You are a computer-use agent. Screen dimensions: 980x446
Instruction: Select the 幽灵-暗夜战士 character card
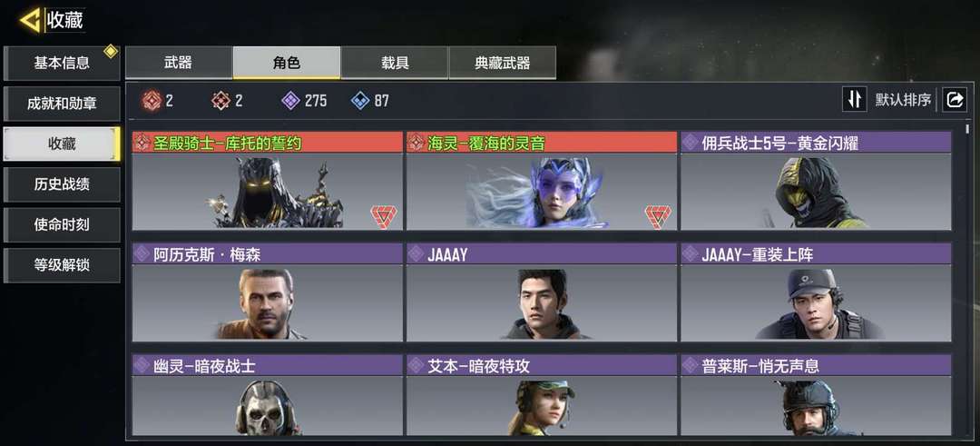click(x=267, y=395)
